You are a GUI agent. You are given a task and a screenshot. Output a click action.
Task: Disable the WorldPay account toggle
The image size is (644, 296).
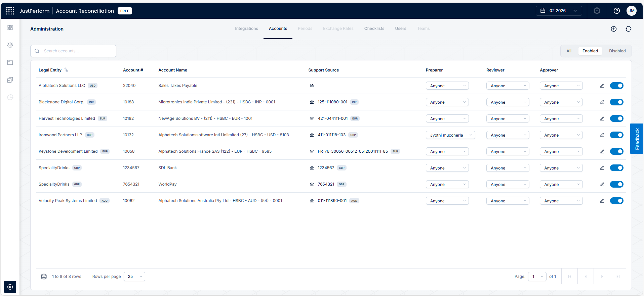coord(617,184)
